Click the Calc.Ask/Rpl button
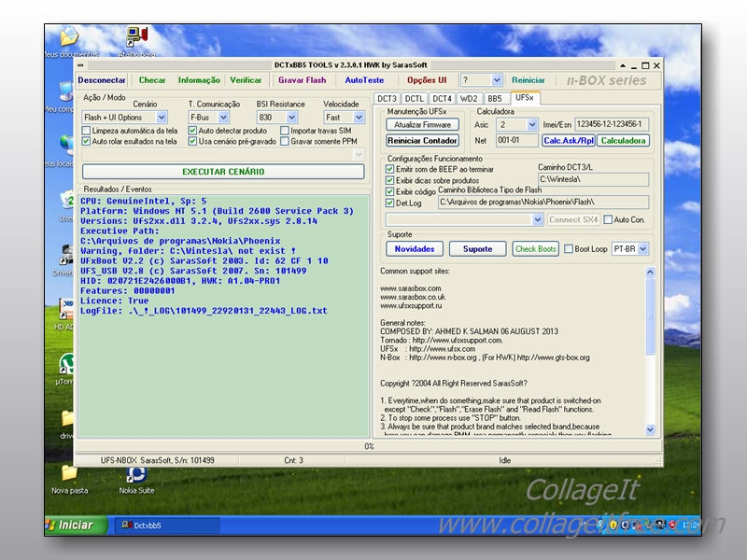Viewport: 747px width, 560px height. point(569,141)
